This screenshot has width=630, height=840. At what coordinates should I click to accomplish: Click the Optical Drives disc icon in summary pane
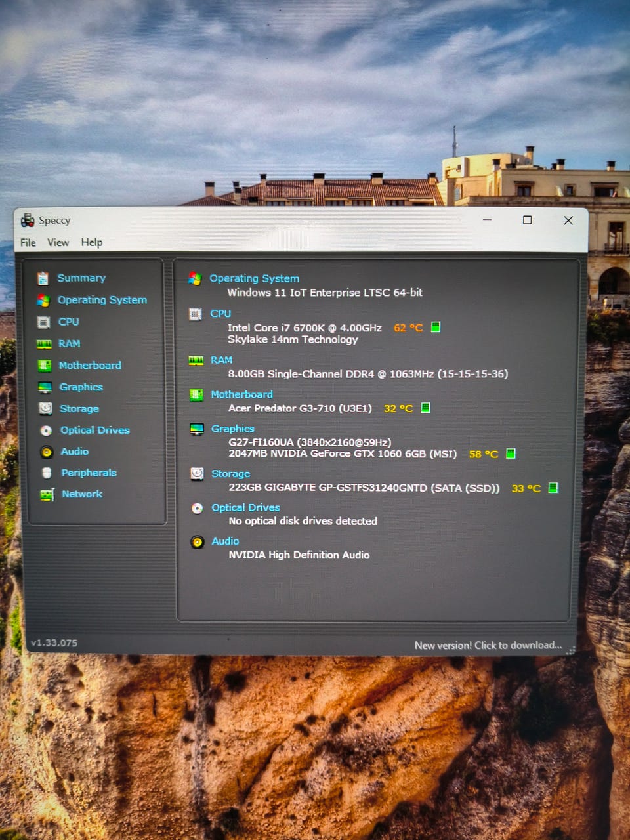coord(197,508)
